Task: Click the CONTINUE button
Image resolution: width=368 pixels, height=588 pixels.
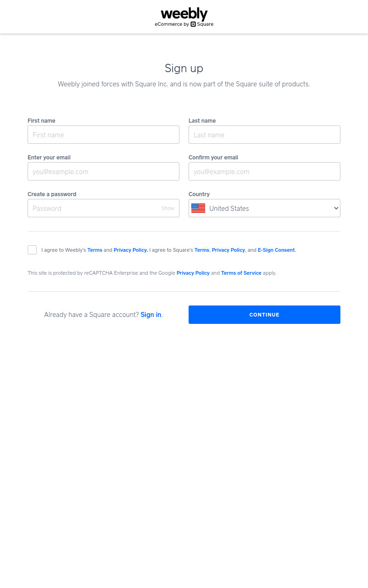Action: tap(264, 315)
